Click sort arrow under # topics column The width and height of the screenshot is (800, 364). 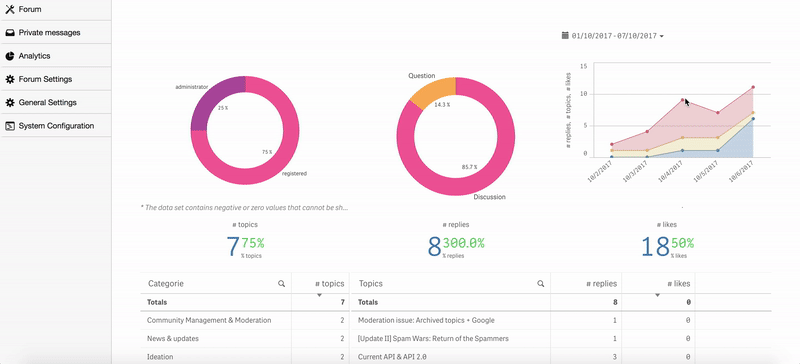click(x=319, y=296)
